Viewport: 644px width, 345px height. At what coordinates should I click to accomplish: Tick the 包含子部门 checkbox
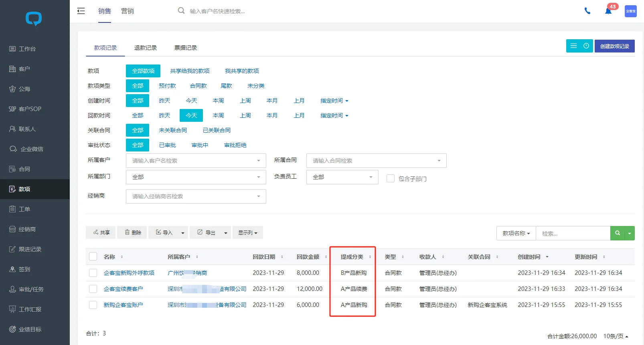tap(391, 178)
